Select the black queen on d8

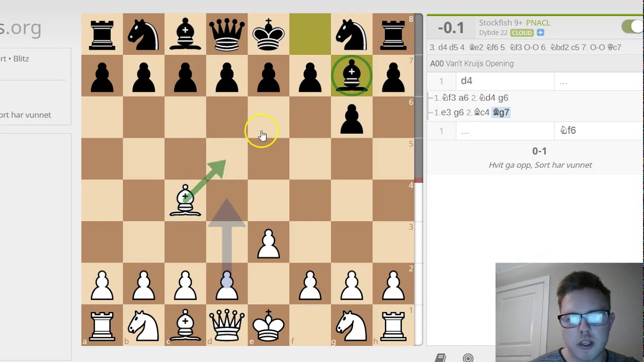click(227, 34)
